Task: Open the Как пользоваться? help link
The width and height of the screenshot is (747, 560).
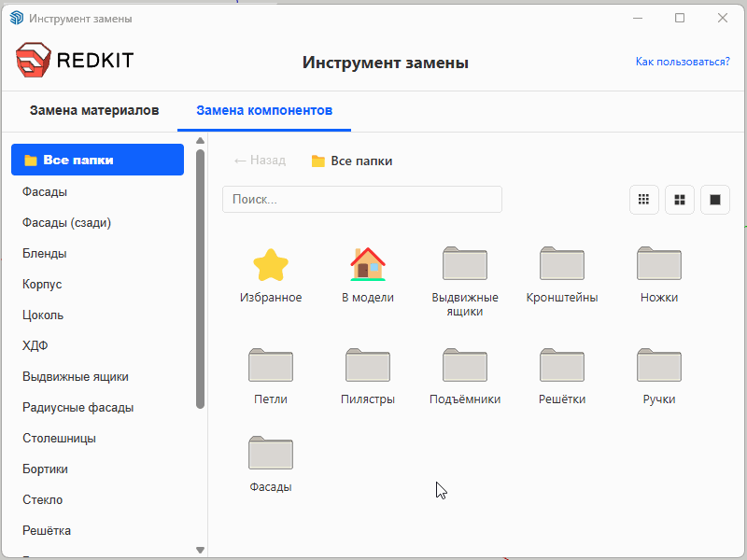Action: coord(683,62)
